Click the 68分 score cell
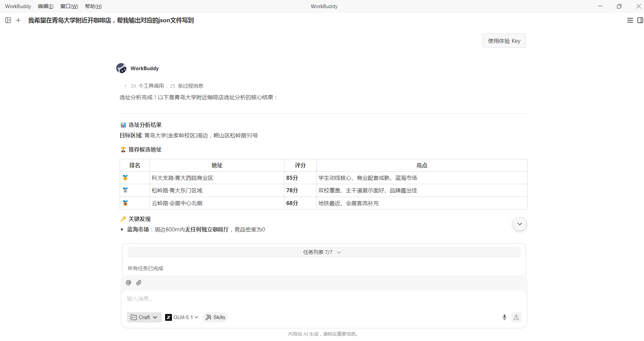Screen dimensions: 644x341 [300, 203]
